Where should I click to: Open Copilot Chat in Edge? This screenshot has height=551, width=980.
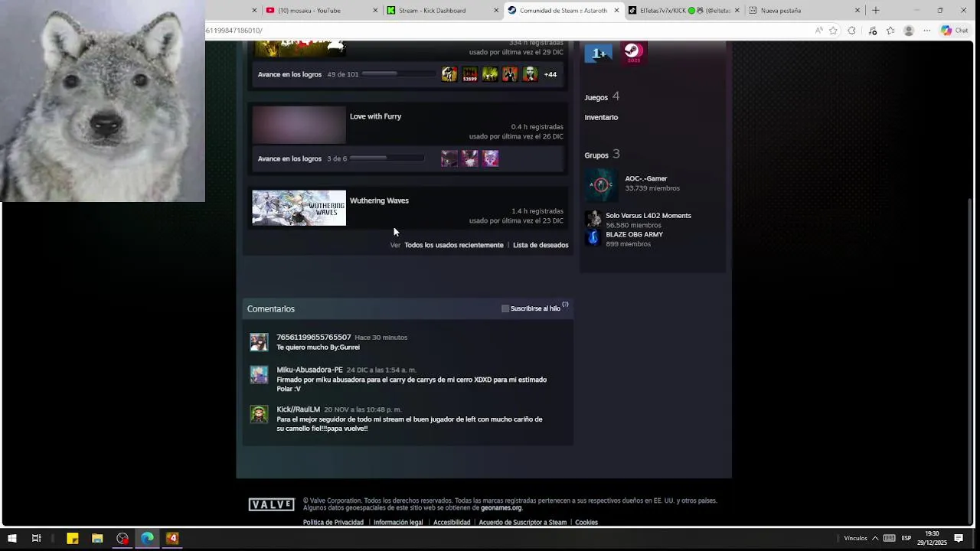[x=955, y=31]
